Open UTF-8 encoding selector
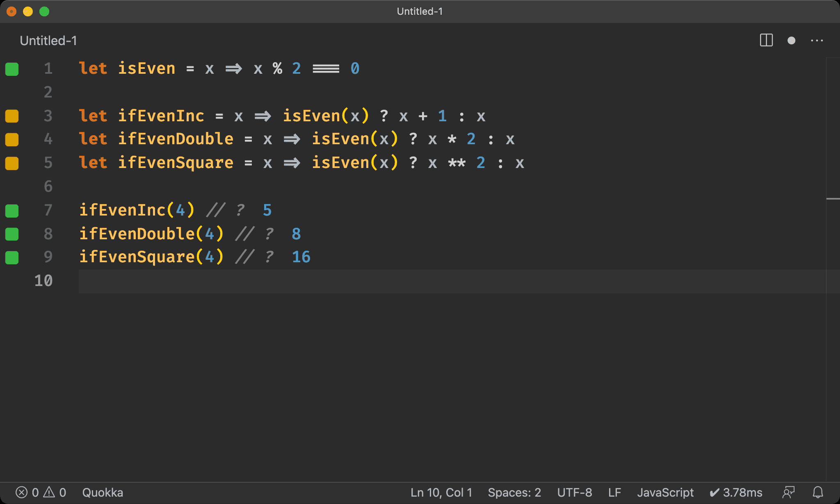The width and height of the screenshot is (840, 504). pyautogui.click(x=575, y=492)
